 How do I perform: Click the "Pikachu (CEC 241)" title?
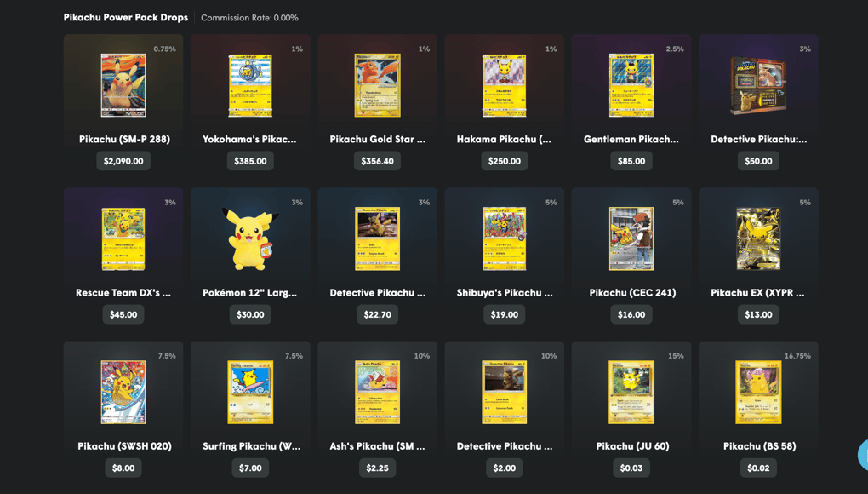[x=632, y=293]
